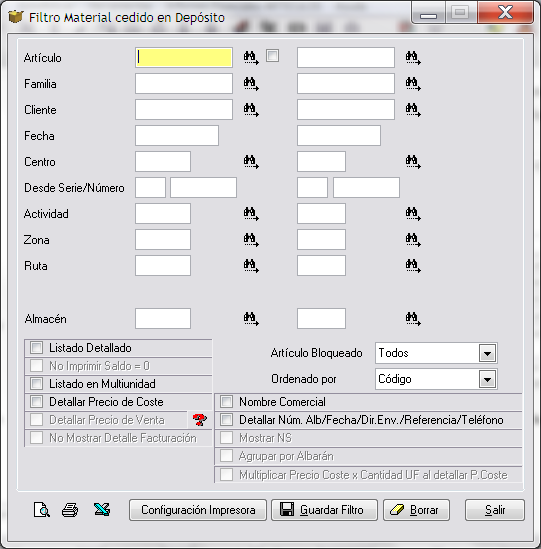The image size is (541, 549).
Task: Click the first Fecha input field
Action: (x=177, y=135)
